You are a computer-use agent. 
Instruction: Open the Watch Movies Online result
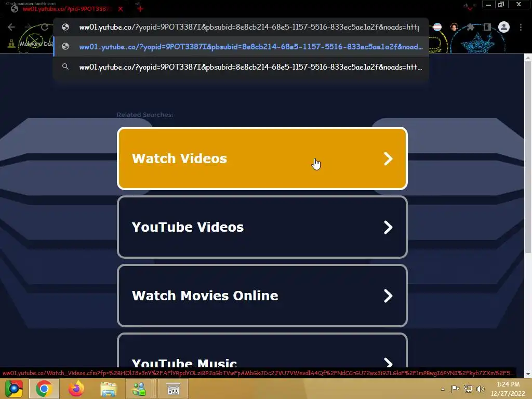[262, 296]
